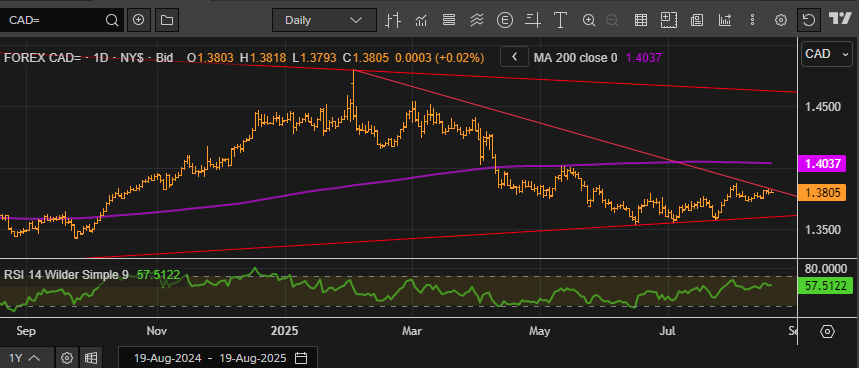This screenshot has height=368, width=859.
Task: Expand the 1Y time range selector
Action: click(x=26, y=358)
